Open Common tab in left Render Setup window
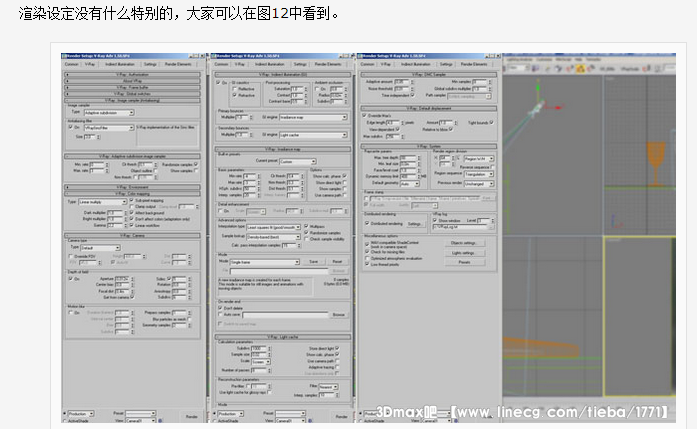The height and width of the screenshot is (429, 697). click(x=72, y=64)
